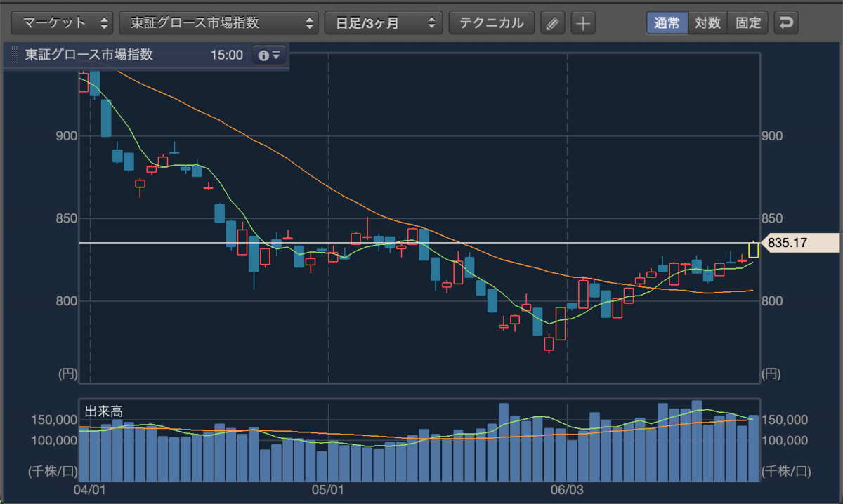
Task: Open the info icon dropdown on index panel
Action: point(269,55)
